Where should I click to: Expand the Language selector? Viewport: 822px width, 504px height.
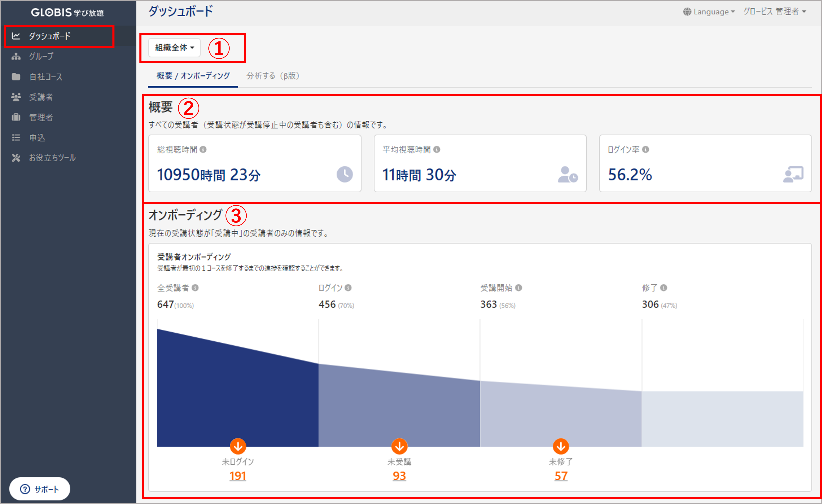click(709, 12)
